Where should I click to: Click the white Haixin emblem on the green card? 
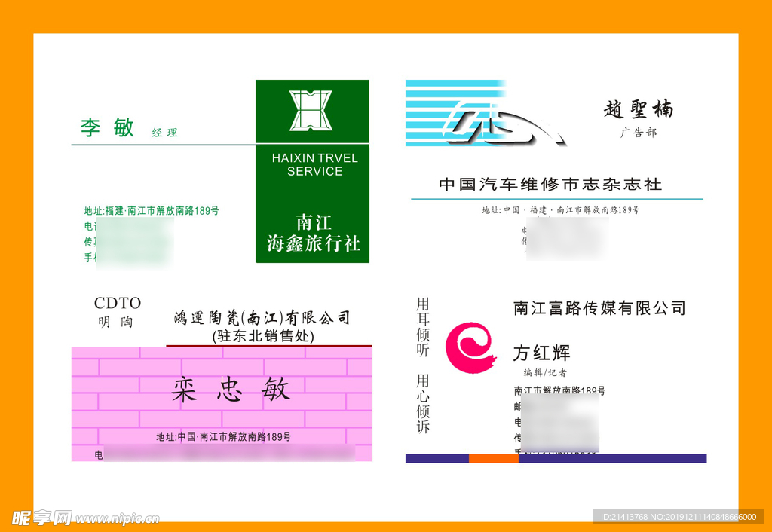pos(311,110)
